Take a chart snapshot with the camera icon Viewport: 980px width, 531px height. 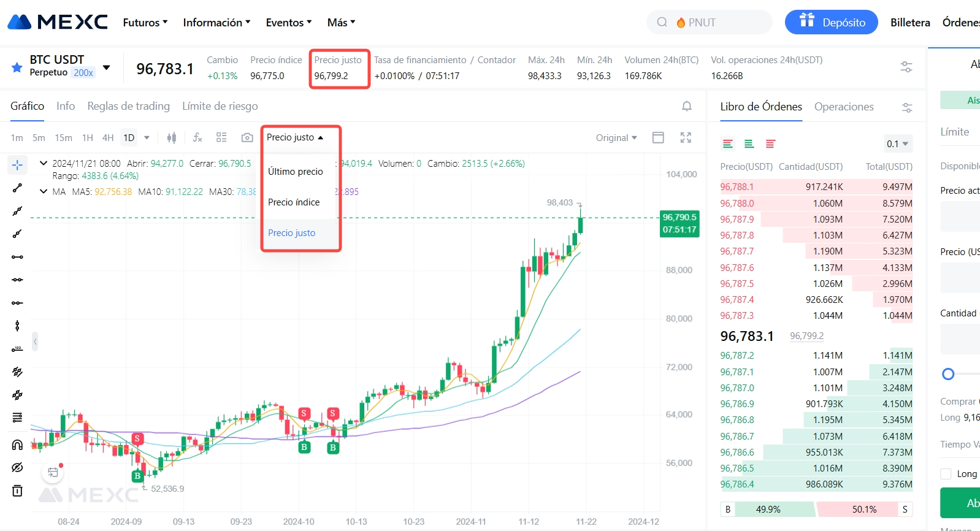tap(247, 137)
